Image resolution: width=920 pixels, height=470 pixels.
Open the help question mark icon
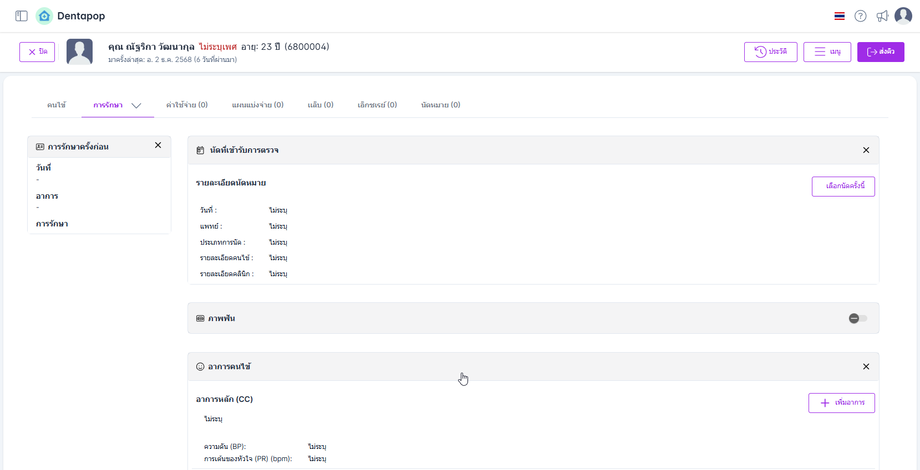coord(860,16)
